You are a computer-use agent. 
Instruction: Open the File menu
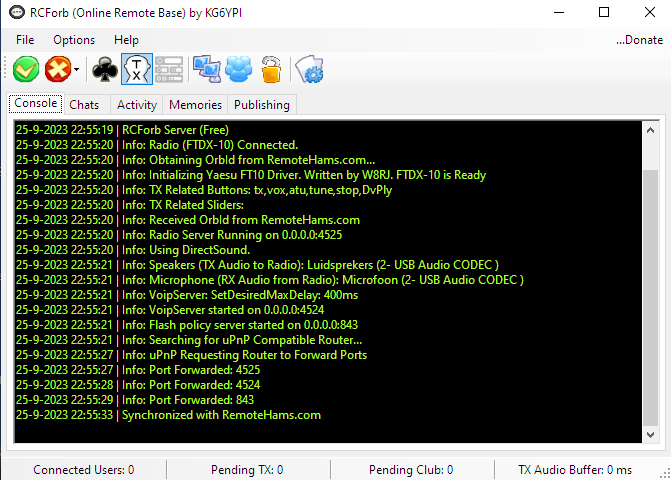tap(25, 40)
